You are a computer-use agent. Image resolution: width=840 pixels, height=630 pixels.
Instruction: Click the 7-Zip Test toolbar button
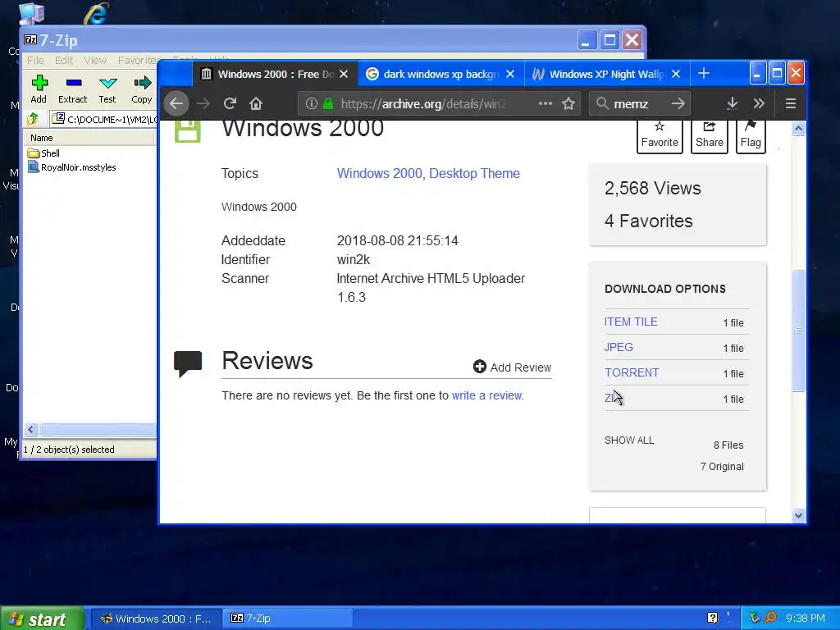point(107,89)
